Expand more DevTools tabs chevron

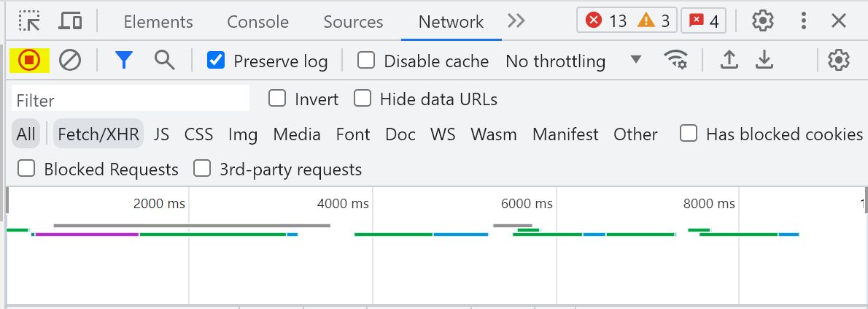[516, 21]
